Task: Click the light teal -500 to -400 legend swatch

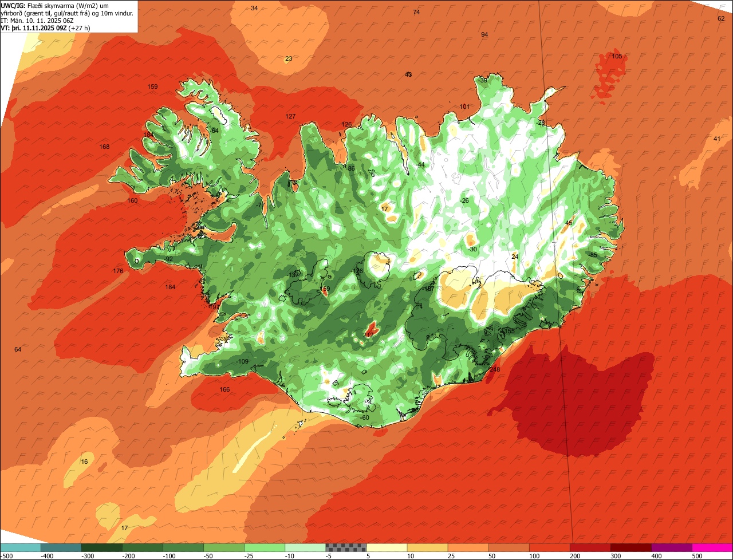Action: [x=21, y=547]
